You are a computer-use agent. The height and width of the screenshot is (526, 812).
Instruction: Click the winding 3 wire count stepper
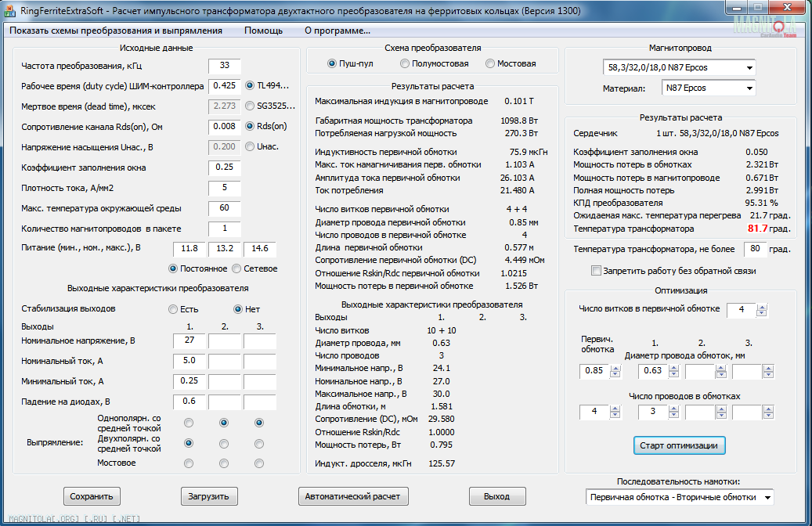click(x=768, y=412)
